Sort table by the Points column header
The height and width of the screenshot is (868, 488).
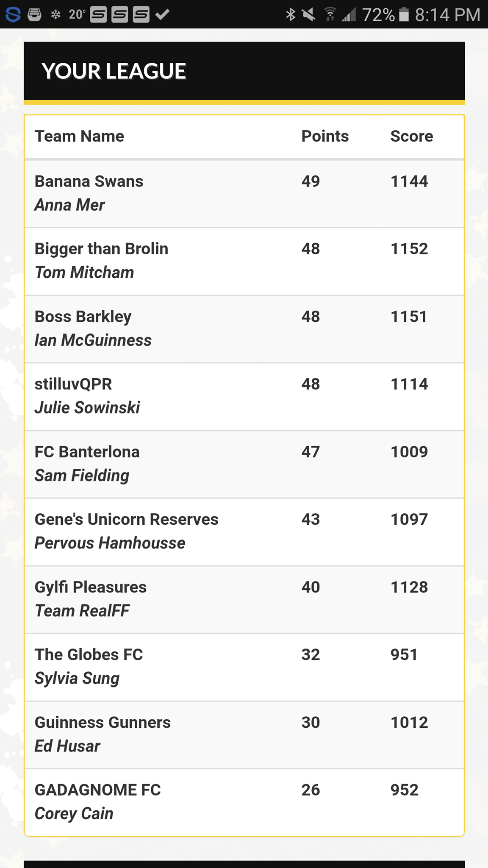[x=325, y=136]
